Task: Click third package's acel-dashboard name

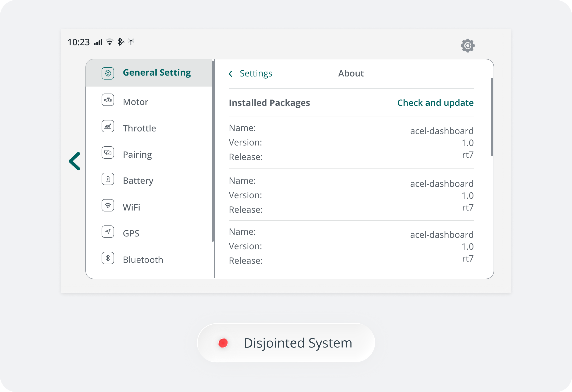Action: click(x=442, y=235)
